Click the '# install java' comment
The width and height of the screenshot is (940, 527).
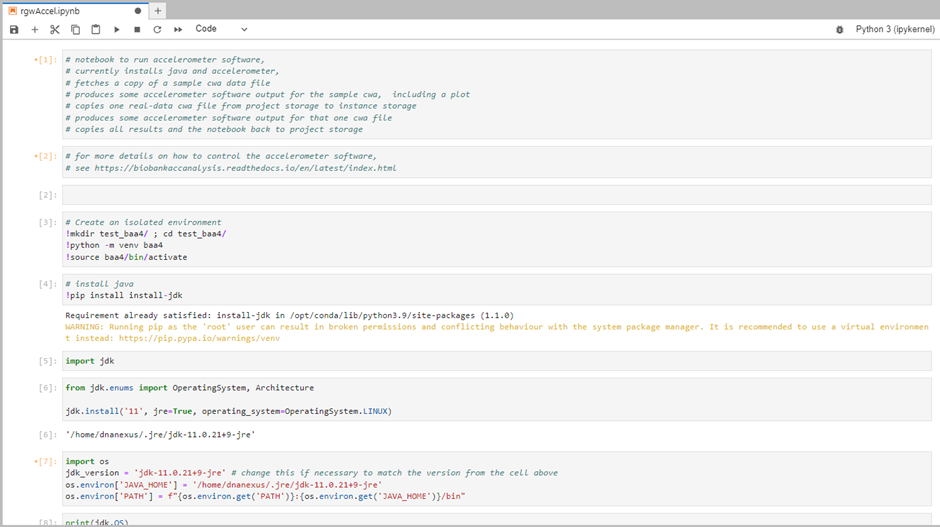(x=100, y=284)
